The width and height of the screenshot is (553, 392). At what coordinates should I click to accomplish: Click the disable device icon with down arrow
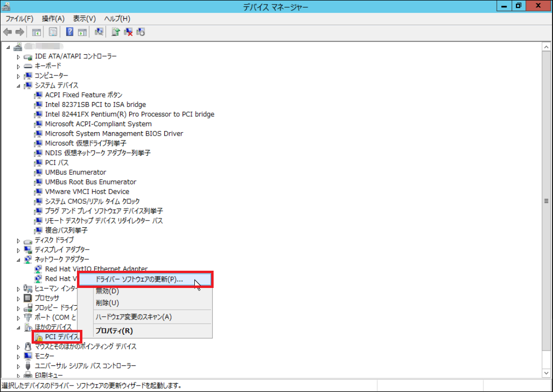tap(141, 32)
